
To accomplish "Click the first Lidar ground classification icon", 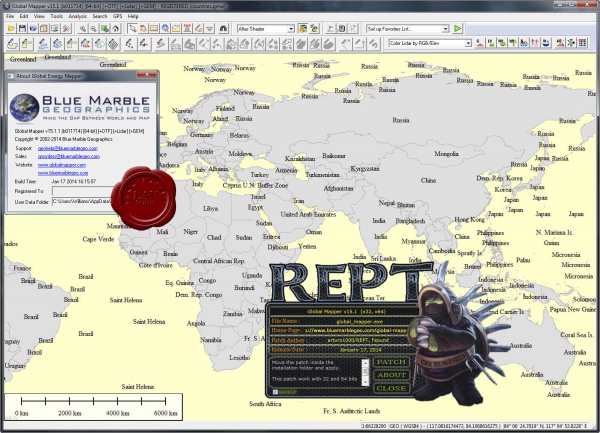I will tap(480, 43).
